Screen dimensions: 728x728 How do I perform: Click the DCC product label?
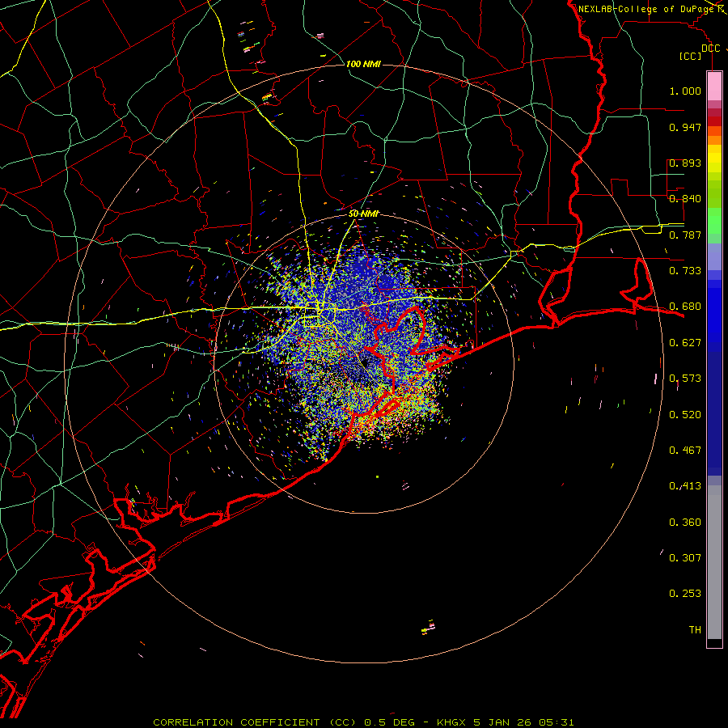710,49
